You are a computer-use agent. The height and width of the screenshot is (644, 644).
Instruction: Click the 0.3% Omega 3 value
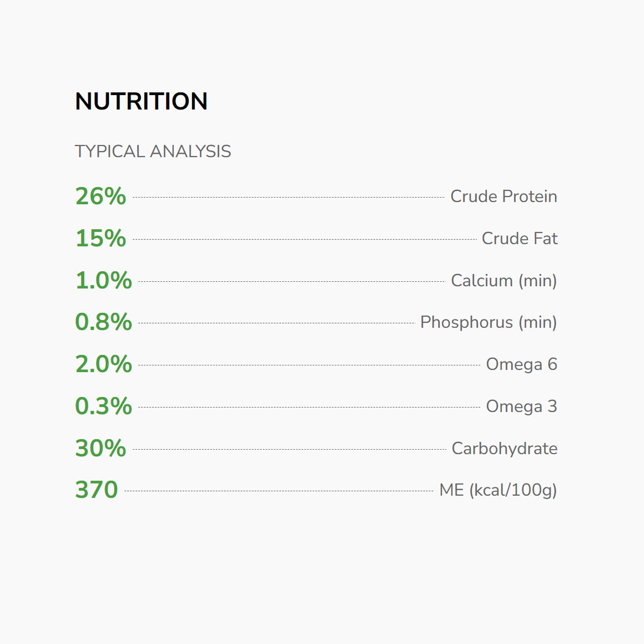(x=104, y=406)
